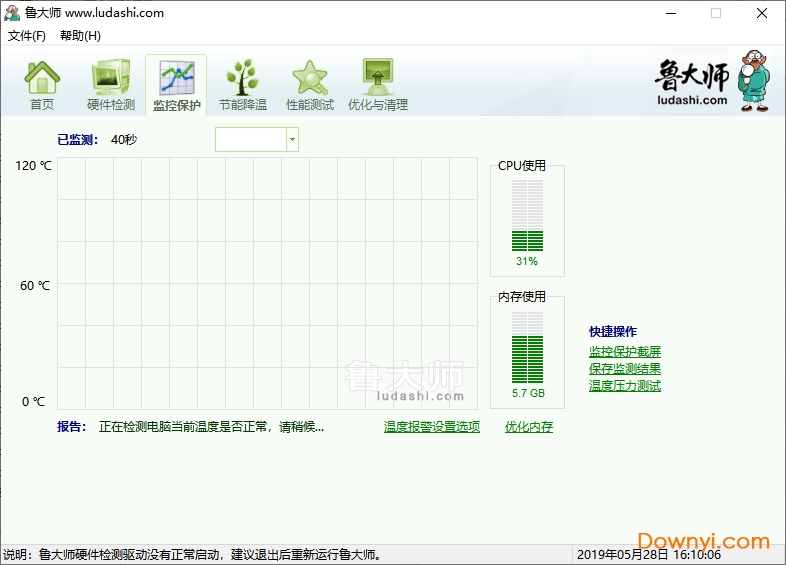Image resolution: width=786 pixels, height=565 pixels.
Task: Click the 内存使用 memory usage meter
Action: [x=527, y=347]
